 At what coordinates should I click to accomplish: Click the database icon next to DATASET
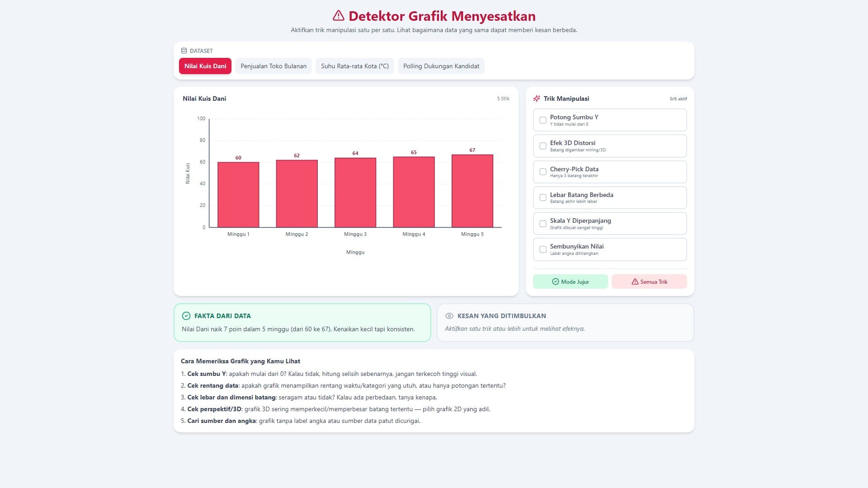pos(184,51)
